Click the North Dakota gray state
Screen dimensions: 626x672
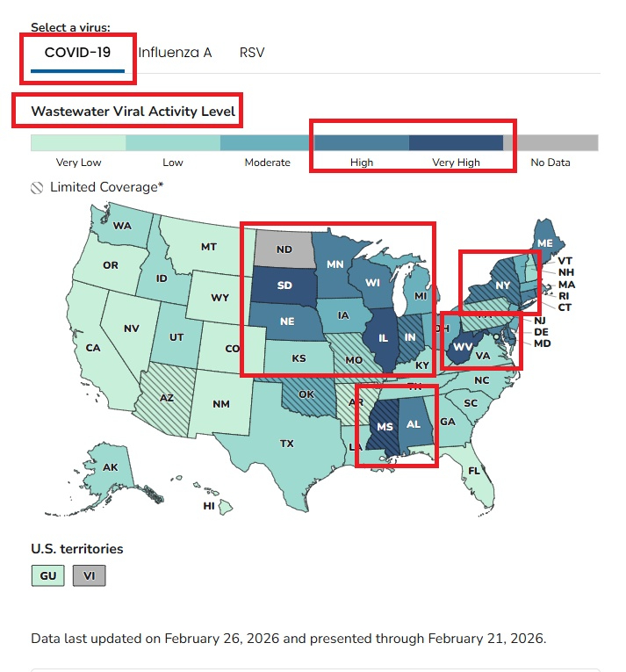(x=284, y=249)
